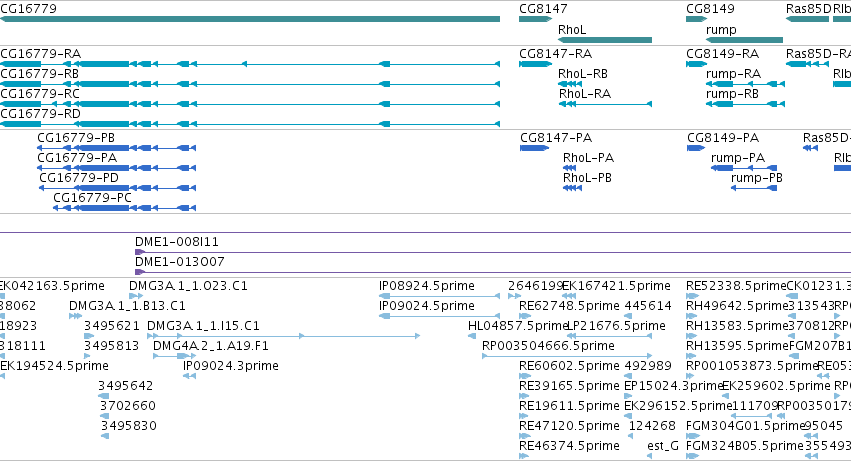The image size is (851, 461).
Task: Click EST RE47120.5prime
Action: point(525,436)
